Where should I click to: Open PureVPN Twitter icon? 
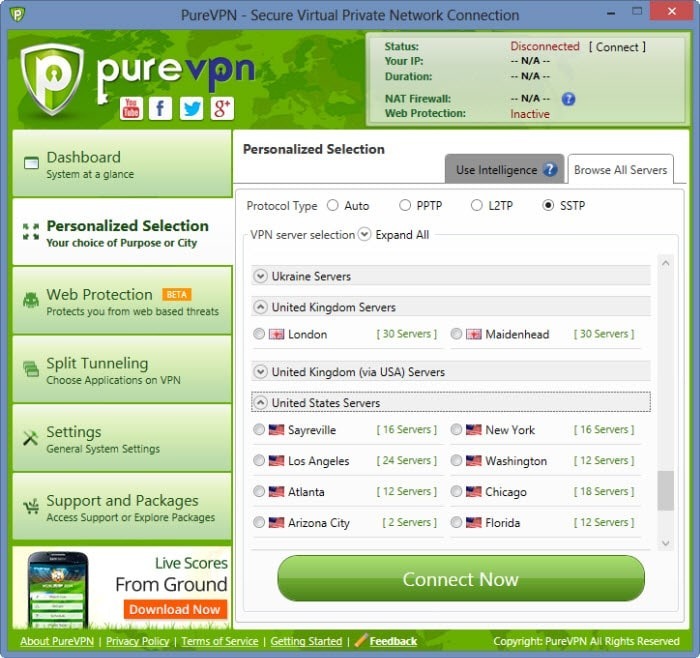(x=192, y=108)
